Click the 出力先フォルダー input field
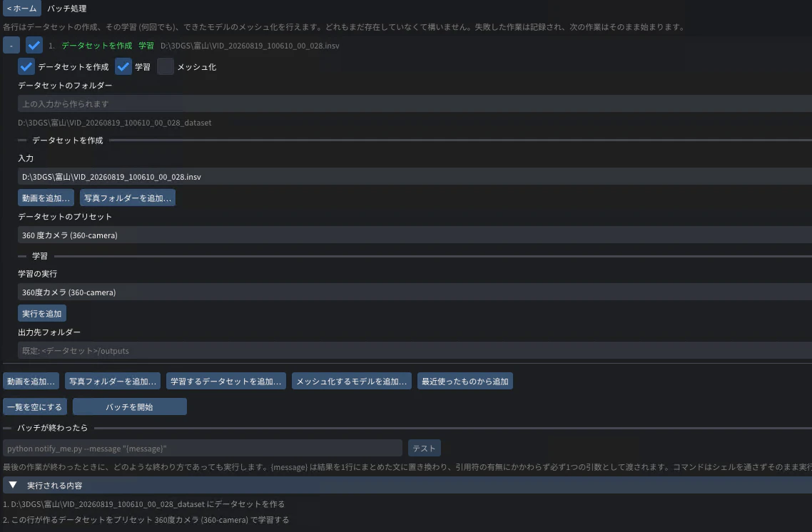Screen dimensions: 812x532 415,350
